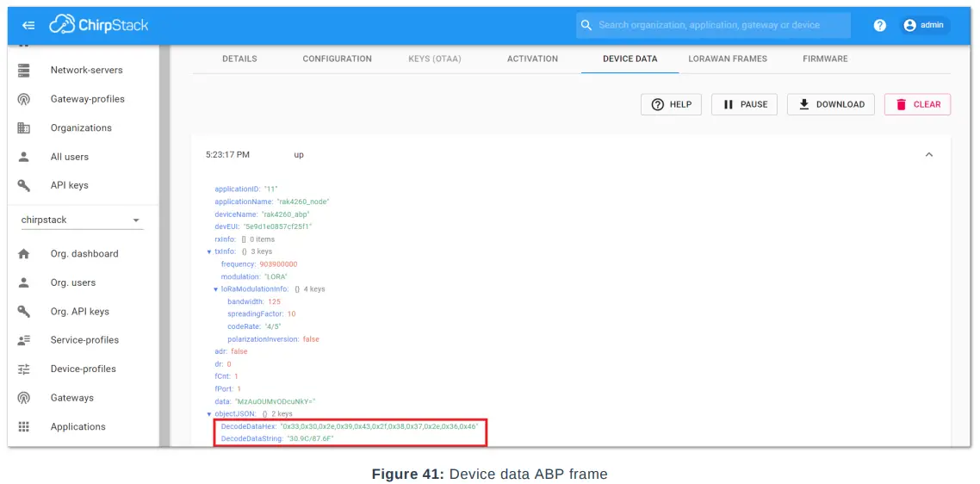Click the codeRate value 4/5

(275, 326)
